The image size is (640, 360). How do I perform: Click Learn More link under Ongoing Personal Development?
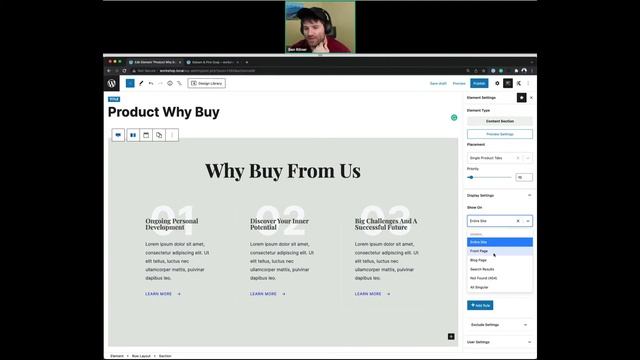163,294
